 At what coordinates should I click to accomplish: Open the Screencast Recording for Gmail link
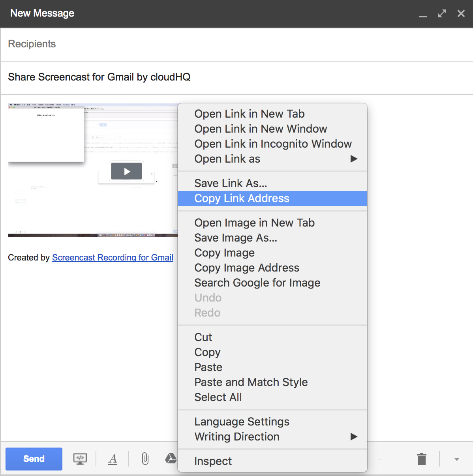[x=113, y=257]
